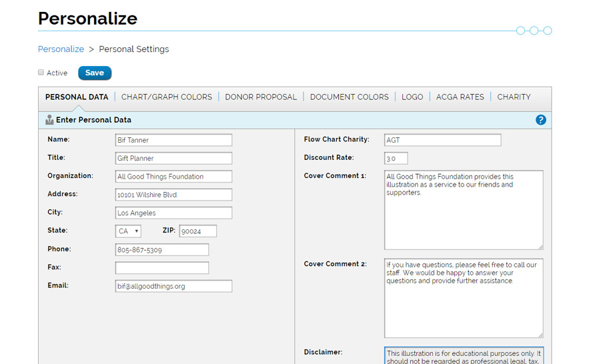Focus the Email field with bif@allgoodthings.org
Image resolution: width=589 pixels, height=364 pixels.
click(173, 286)
